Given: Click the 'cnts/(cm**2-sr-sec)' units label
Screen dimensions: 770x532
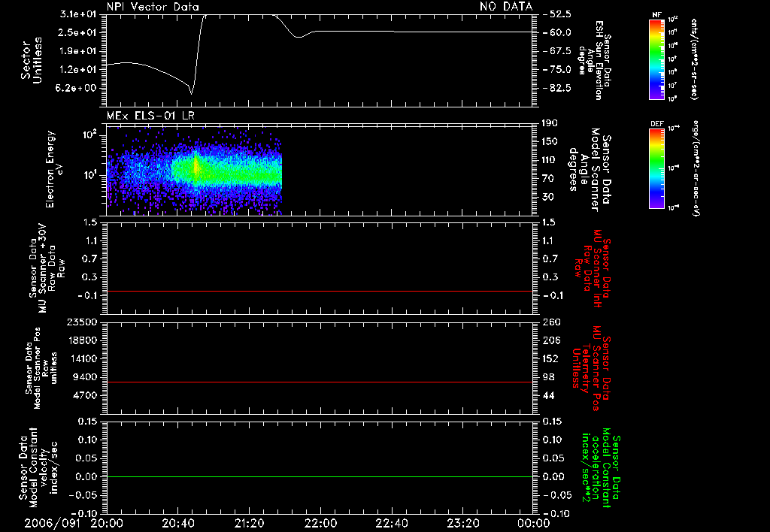Looking at the screenshot, I should [x=694, y=59].
